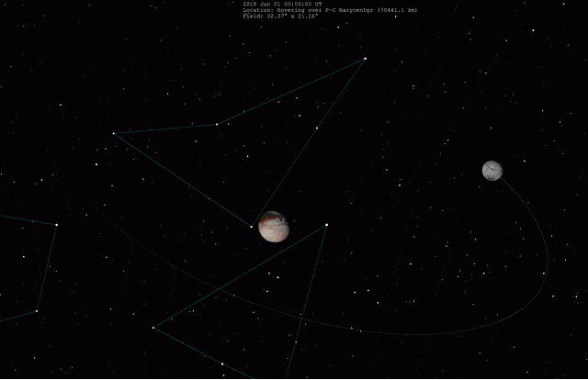This screenshot has width=588, height=380.
Task: Click the constellation line descending from the star right of Pluto
Action: coord(313,294)
